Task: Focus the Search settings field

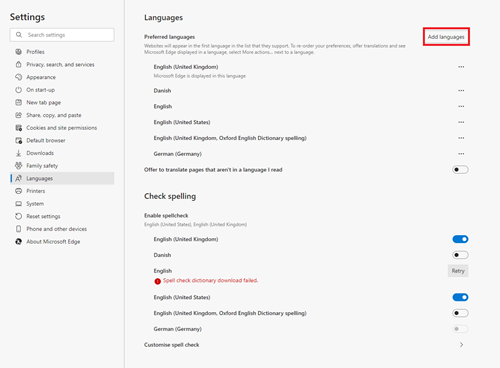Action: [x=62, y=35]
